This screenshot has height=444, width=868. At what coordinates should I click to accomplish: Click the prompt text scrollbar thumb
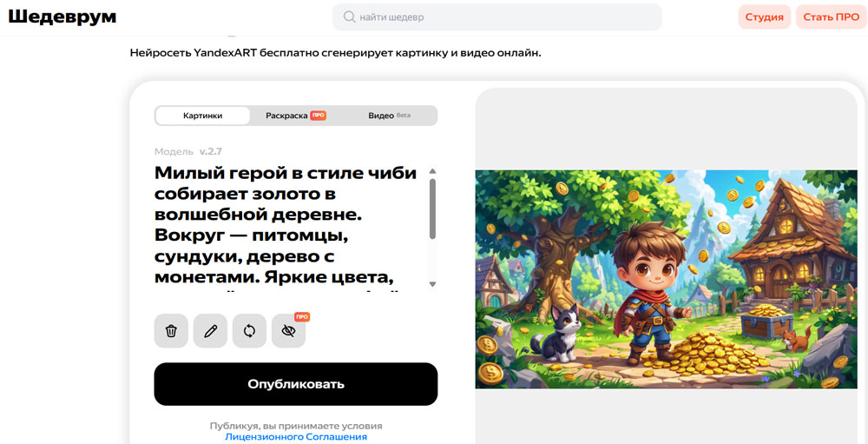[x=432, y=209]
